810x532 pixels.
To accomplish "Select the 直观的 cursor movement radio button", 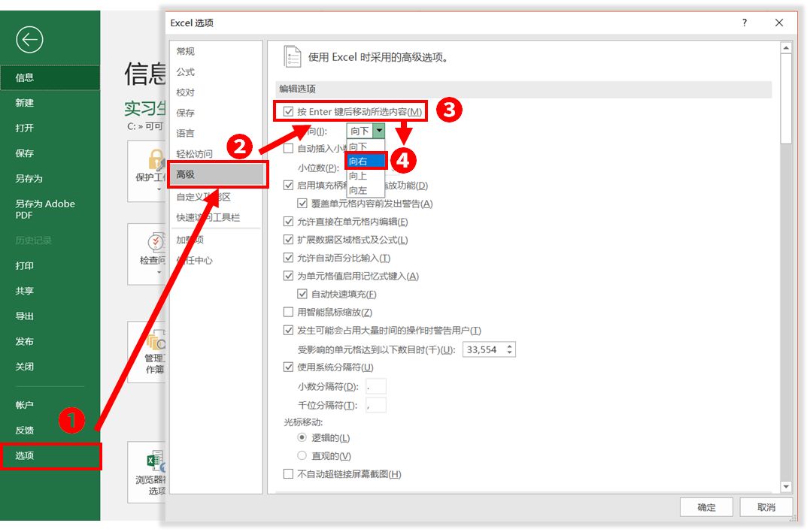I will point(302,455).
